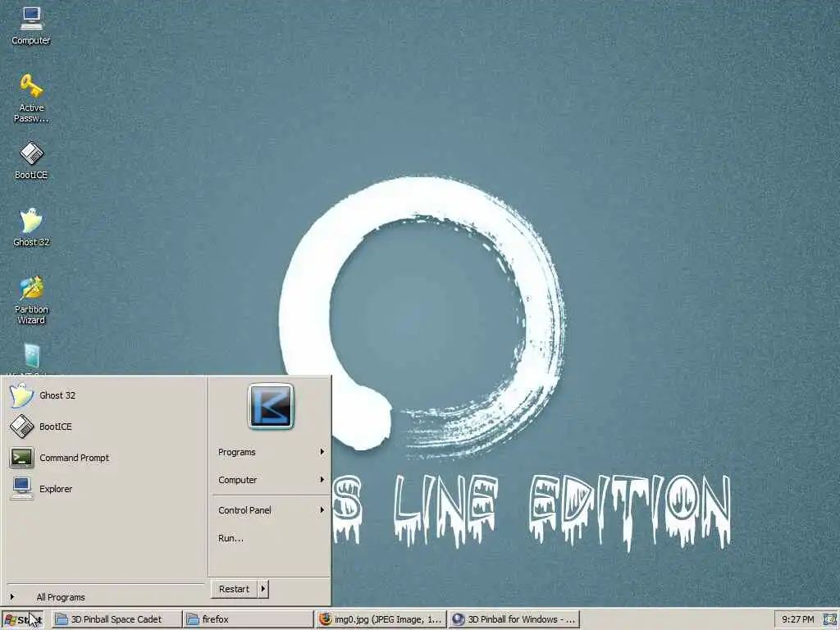
Task: Open the Control Panel submenu
Action: click(271, 510)
